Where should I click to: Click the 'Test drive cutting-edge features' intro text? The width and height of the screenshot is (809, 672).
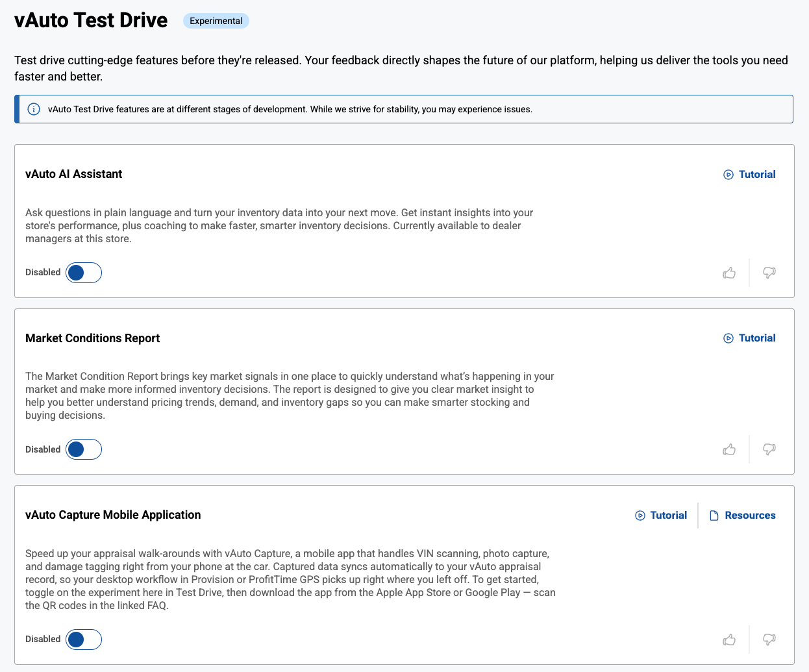401,68
